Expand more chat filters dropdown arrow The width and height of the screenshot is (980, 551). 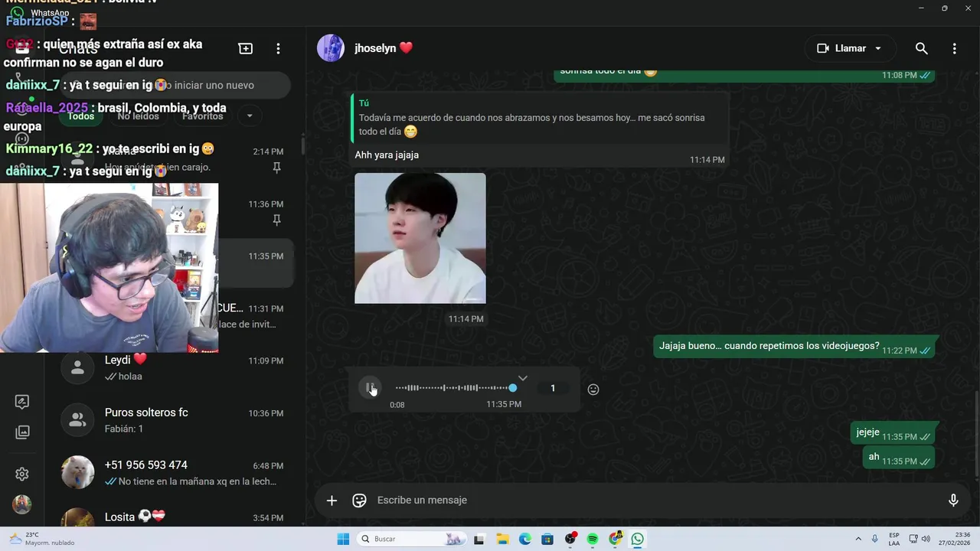(249, 116)
